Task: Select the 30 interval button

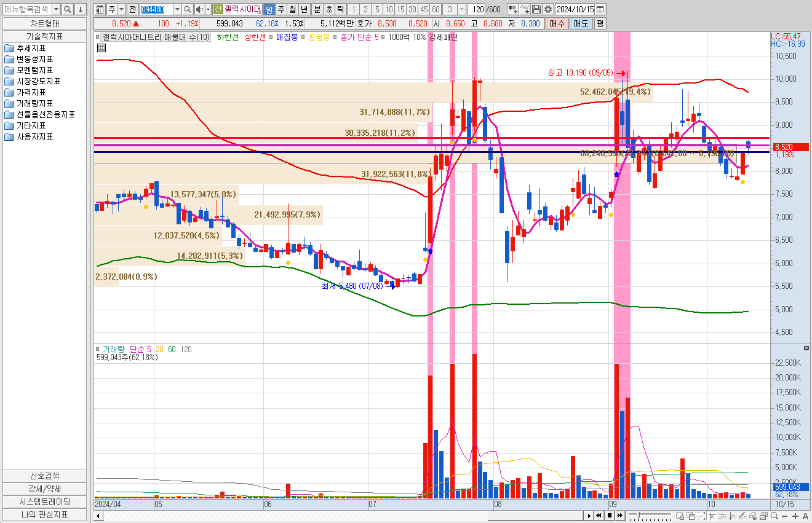Action: click(412, 9)
